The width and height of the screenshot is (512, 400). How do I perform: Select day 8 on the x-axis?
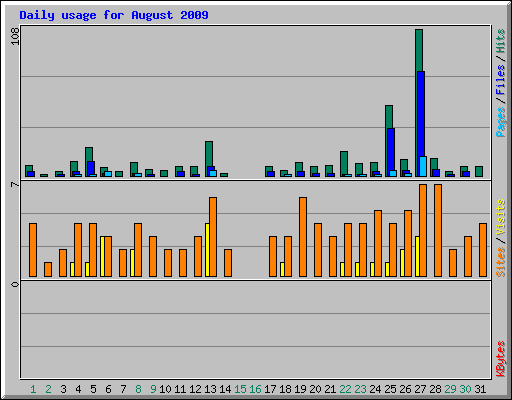[138, 389]
